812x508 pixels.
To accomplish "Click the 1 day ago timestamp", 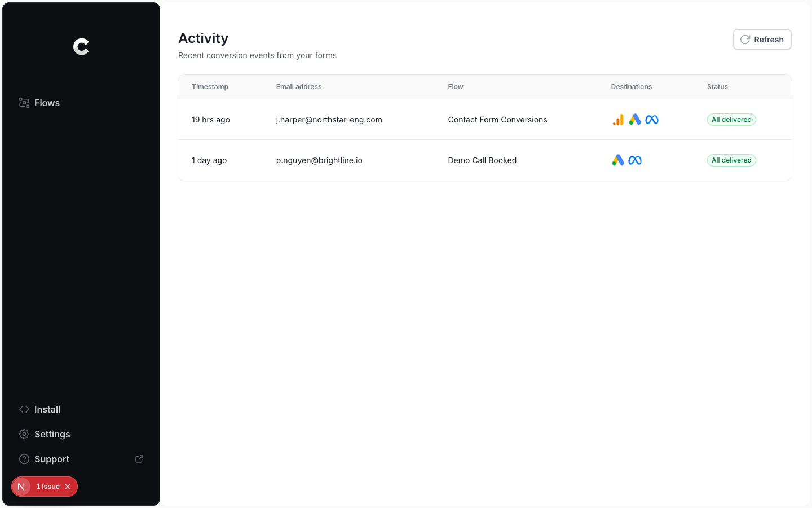I will [209, 160].
